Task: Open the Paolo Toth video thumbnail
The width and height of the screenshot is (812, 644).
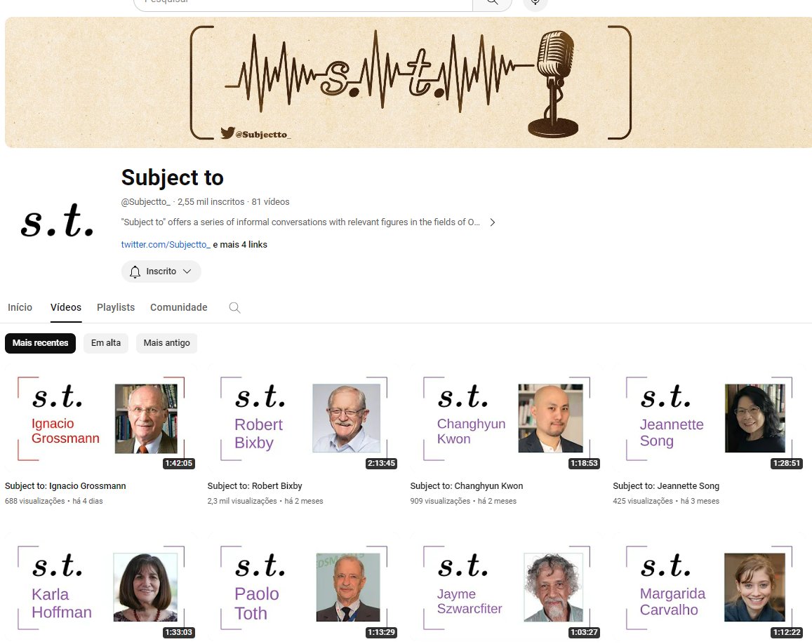Action: click(x=304, y=587)
